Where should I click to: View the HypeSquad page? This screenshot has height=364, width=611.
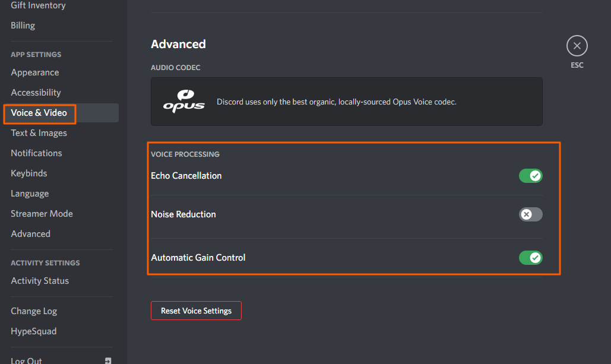33,331
